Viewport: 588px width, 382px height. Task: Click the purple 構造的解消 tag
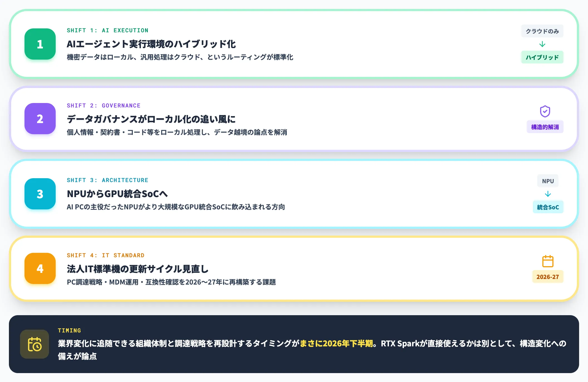click(545, 127)
